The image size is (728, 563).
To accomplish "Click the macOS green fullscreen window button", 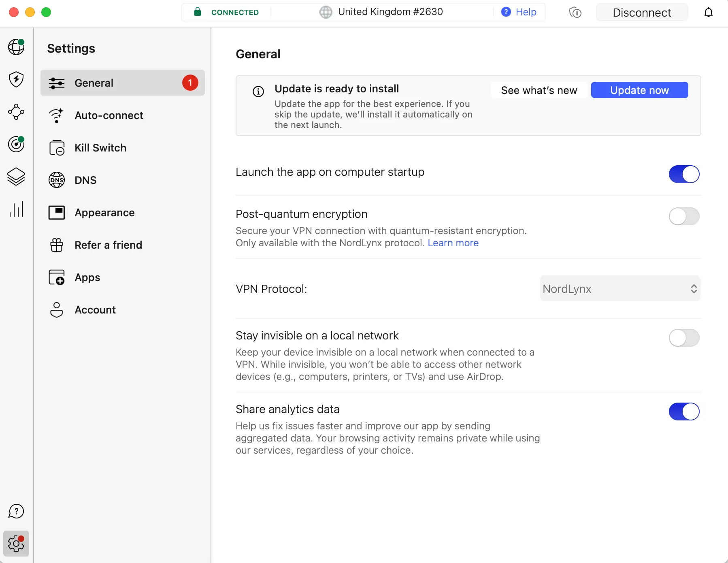I will click(46, 12).
